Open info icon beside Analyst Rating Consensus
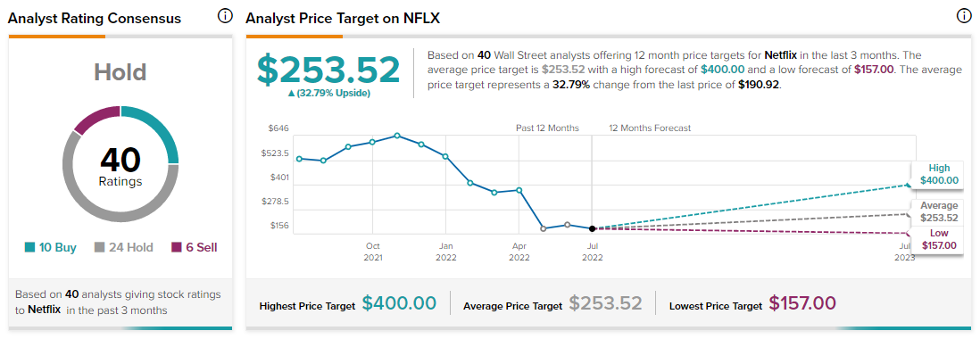Screen dimensions: 980x339 coord(224,17)
